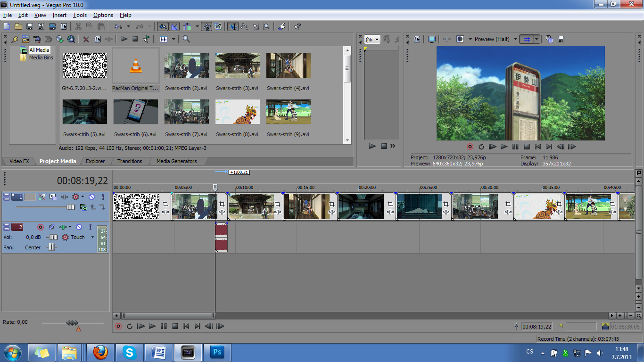
Task: Click the Render As toolbar icon
Action: 52,27
